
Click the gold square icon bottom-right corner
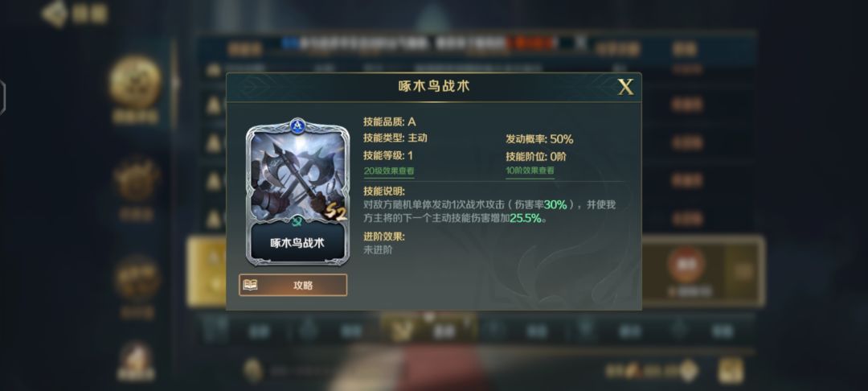pyautogui.click(x=731, y=371)
